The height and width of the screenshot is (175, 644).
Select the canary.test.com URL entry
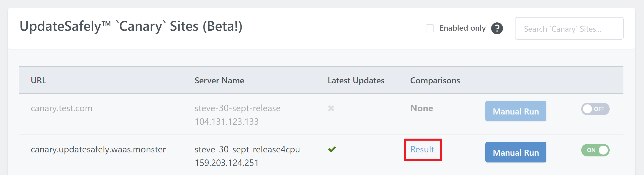(x=61, y=108)
